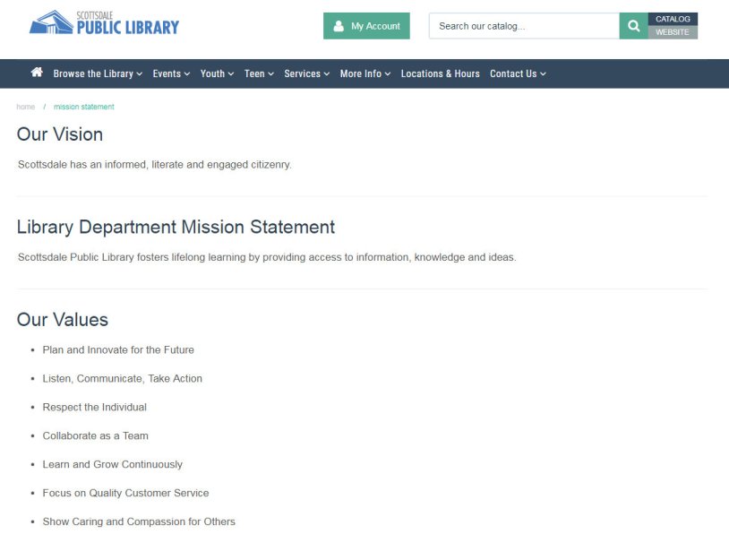Open the More Info dropdown

coord(364,73)
